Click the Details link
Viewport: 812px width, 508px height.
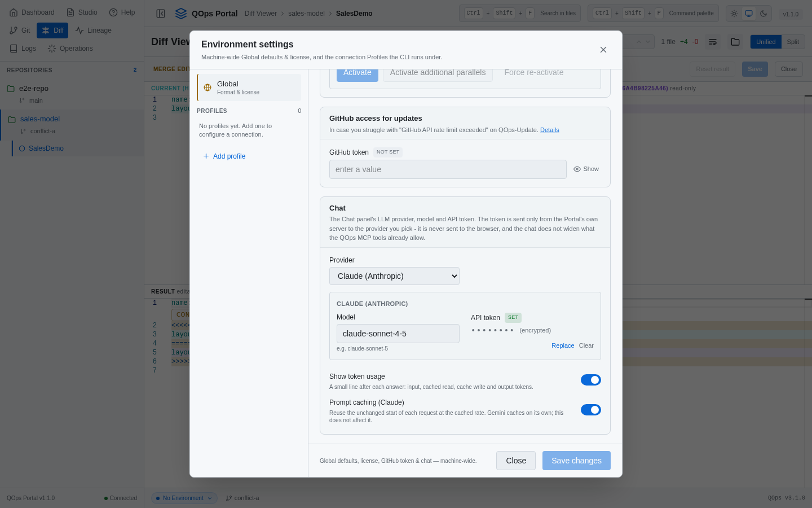click(x=550, y=130)
